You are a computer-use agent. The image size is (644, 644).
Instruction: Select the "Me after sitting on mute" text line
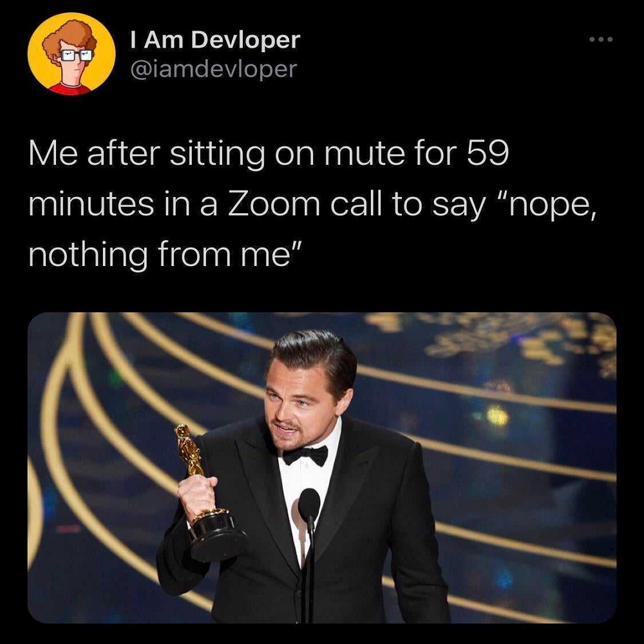(x=269, y=154)
